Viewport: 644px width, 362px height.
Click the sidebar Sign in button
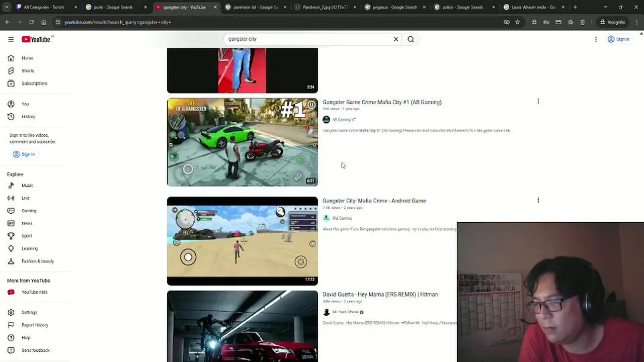[x=24, y=154]
